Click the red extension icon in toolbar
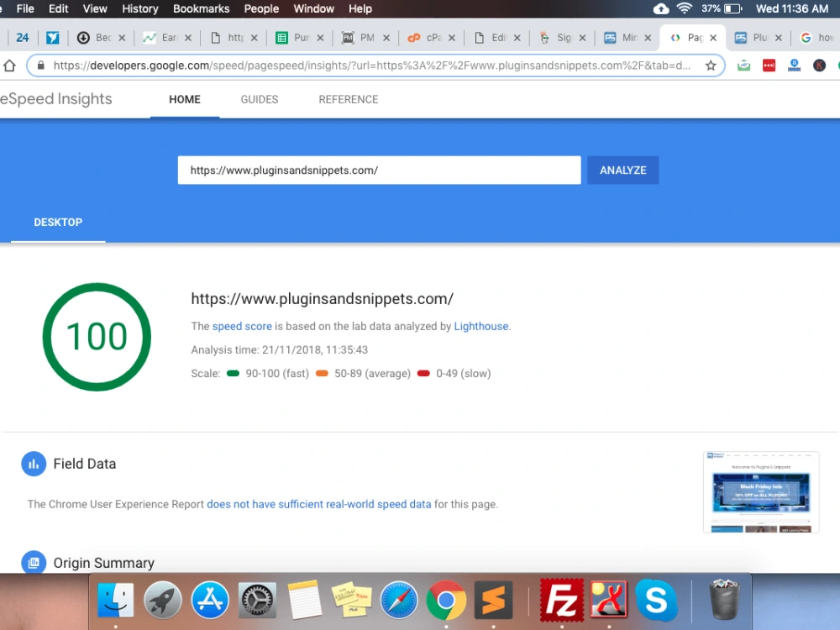Screen dimensions: 840x630 [769, 66]
